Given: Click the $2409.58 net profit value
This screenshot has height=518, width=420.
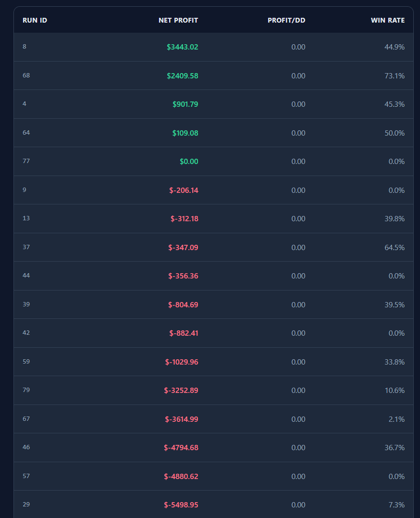Looking at the screenshot, I should (x=182, y=76).
